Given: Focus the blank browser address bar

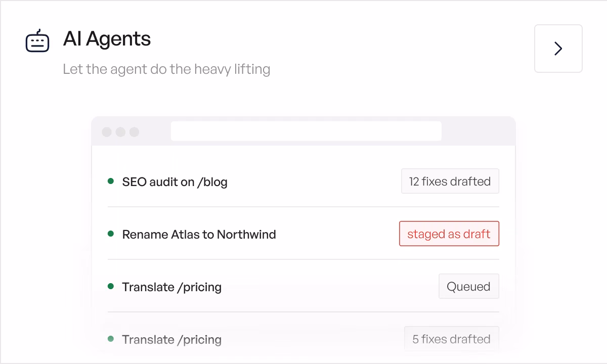Looking at the screenshot, I should coord(306,131).
